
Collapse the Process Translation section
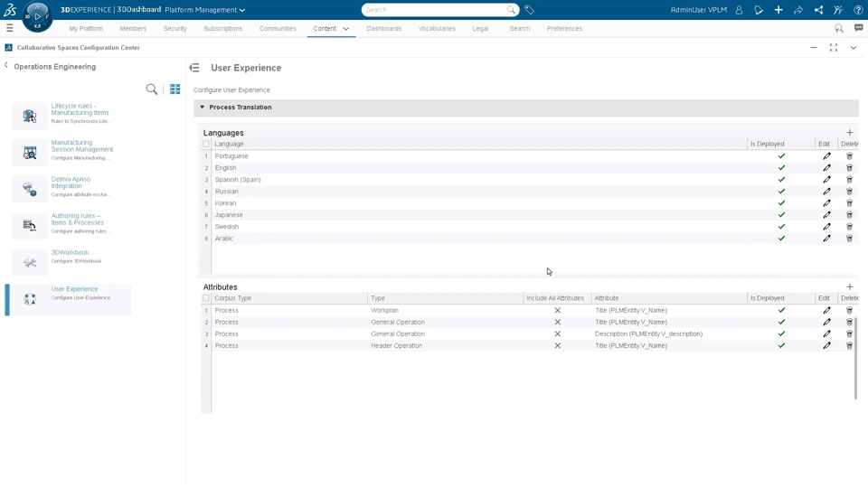click(202, 108)
